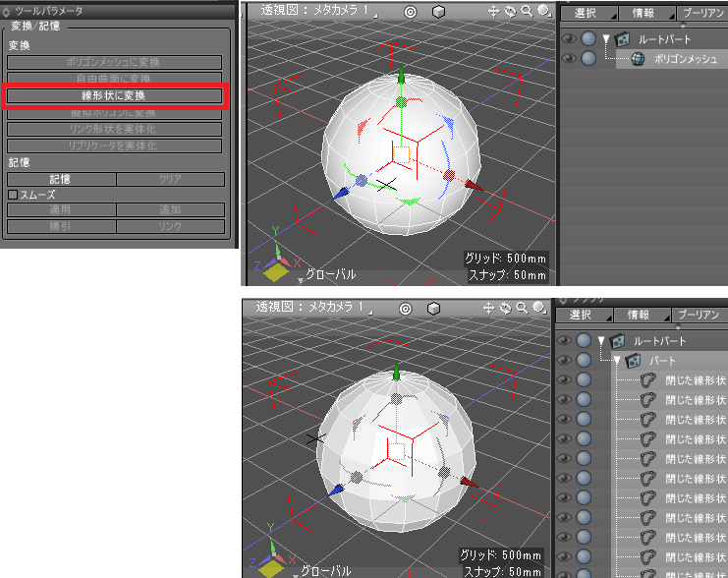Collapse the パート triangle in lower browser
Viewport: 728px width, 578px height.
(618, 361)
